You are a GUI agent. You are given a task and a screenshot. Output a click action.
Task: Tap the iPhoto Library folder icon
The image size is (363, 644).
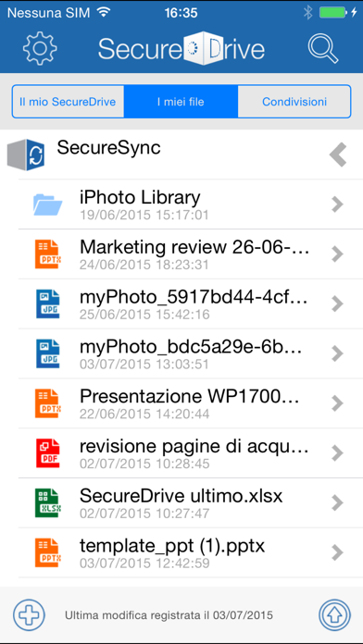click(47, 204)
